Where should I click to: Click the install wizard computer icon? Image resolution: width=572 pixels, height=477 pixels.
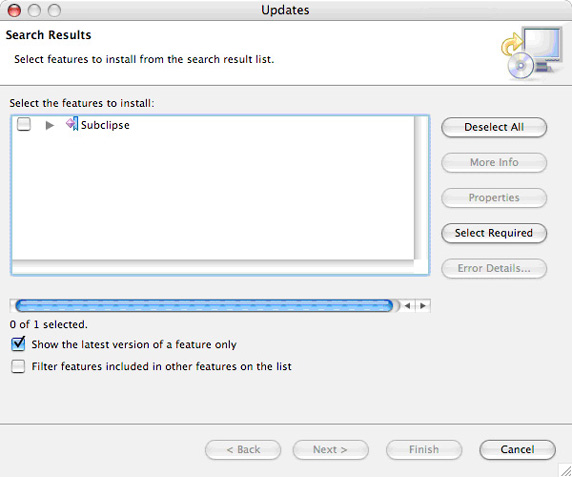(x=532, y=53)
